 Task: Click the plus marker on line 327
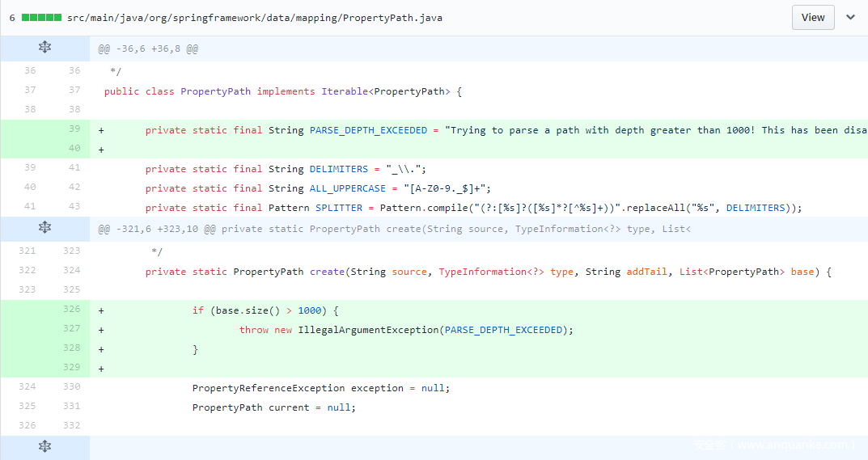click(101, 331)
